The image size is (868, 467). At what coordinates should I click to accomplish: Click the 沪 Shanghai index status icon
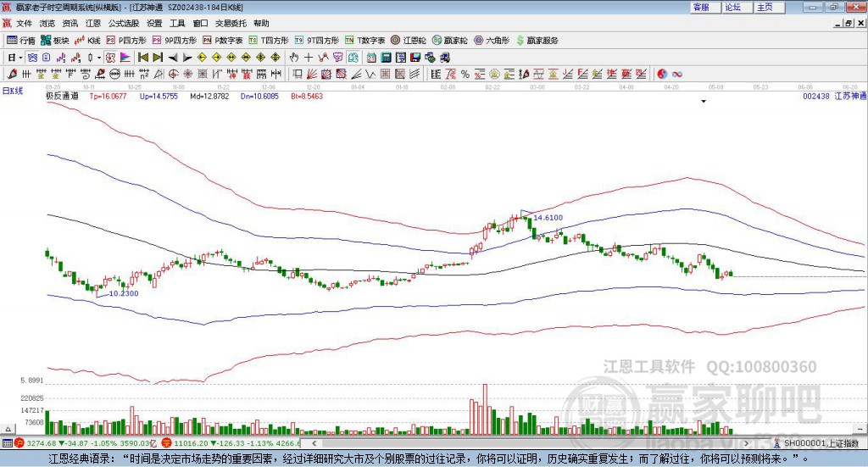pos(19,443)
